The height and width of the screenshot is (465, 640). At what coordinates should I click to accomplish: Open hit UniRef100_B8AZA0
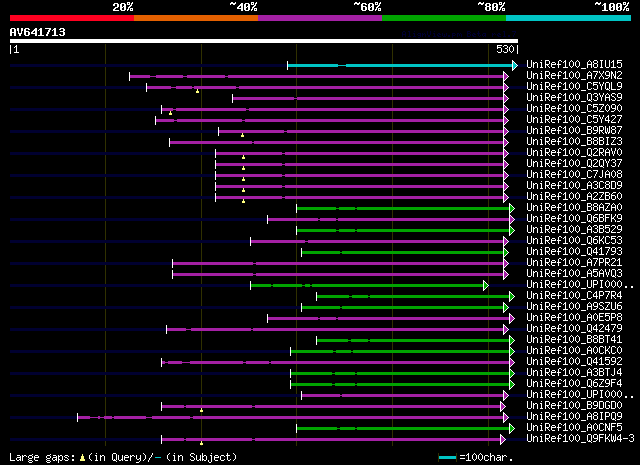(x=574, y=207)
